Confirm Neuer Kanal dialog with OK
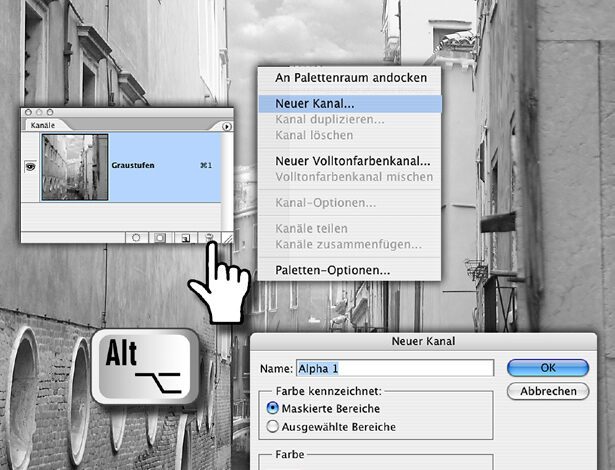The height and width of the screenshot is (470, 615). pyautogui.click(x=548, y=368)
